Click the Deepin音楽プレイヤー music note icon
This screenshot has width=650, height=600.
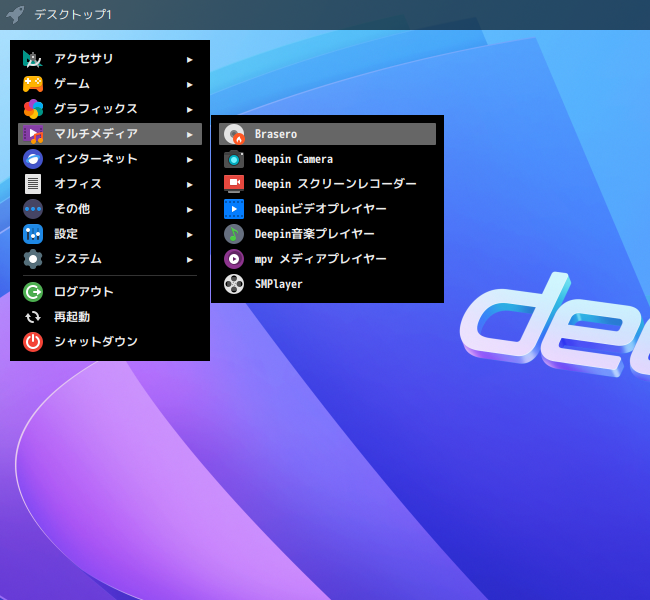coord(234,234)
